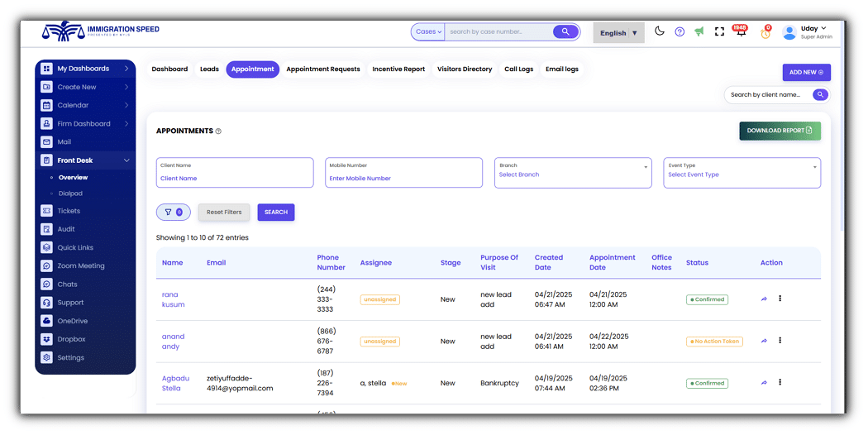
Task: Click the Quick Links sidebar icon
Action: (46, 247)
